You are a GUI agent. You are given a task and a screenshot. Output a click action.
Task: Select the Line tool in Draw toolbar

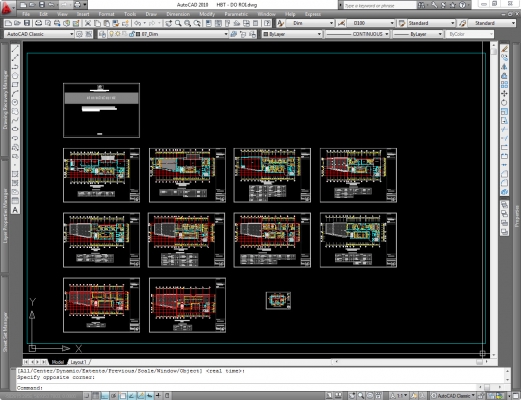15,49
